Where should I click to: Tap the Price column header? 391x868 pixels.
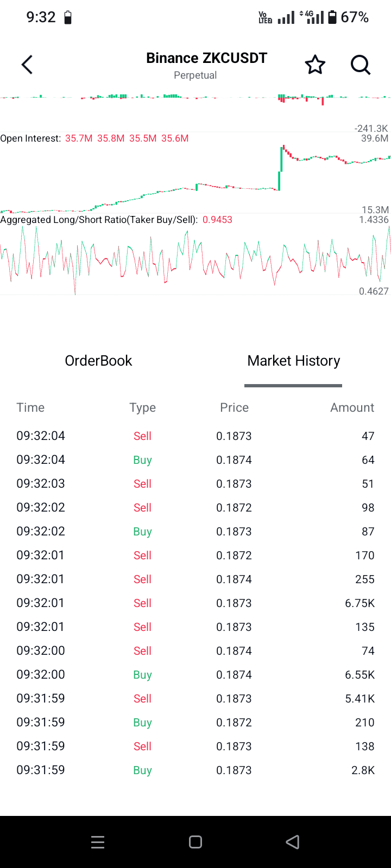(x=234, y=407)
